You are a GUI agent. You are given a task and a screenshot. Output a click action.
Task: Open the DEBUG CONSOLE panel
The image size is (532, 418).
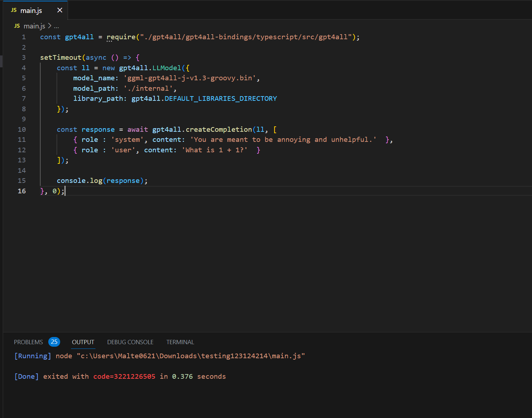130,342
